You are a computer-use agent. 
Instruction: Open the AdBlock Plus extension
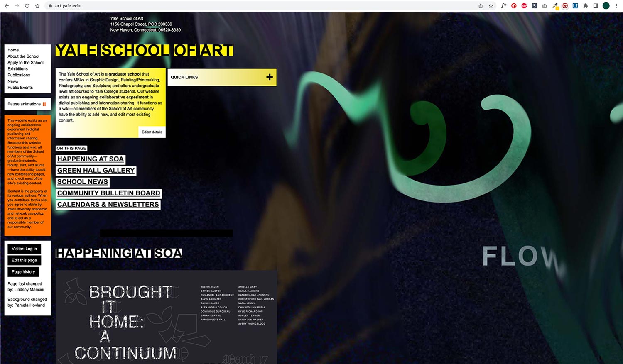(524, 6)
